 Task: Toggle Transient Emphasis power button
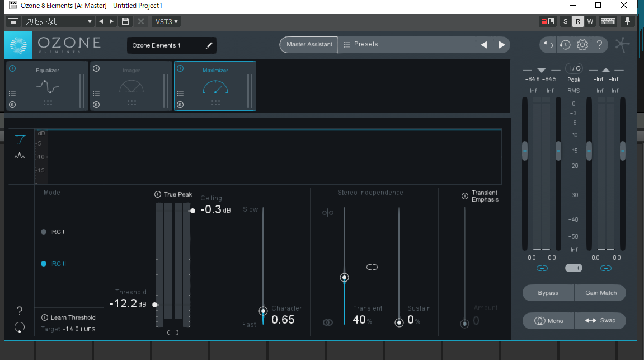coord(464,196)
